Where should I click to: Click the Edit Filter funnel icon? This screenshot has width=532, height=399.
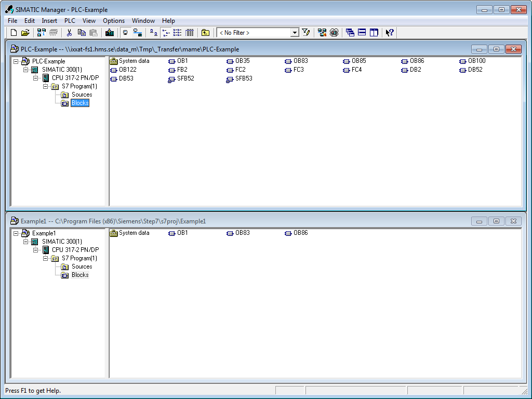(x=305, y=33)
